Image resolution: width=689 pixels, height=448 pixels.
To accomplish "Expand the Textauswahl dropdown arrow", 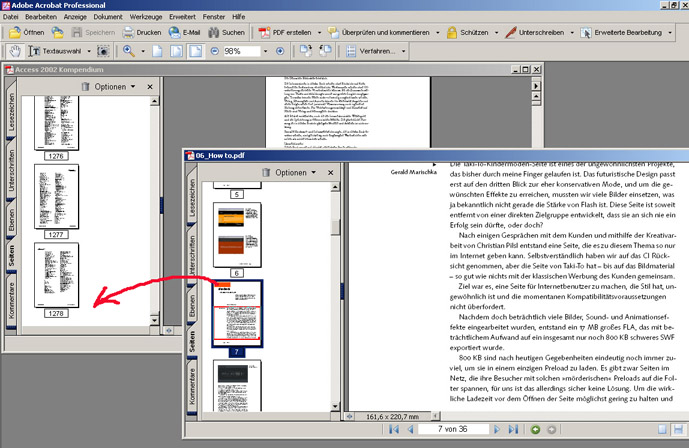I will coord(89,51).
